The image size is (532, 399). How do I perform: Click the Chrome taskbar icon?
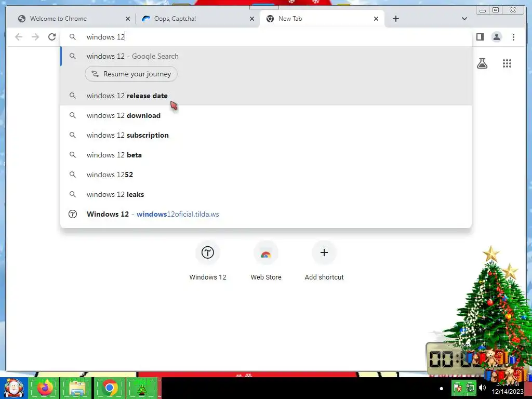pyautogui.click(x=109, y=388)
